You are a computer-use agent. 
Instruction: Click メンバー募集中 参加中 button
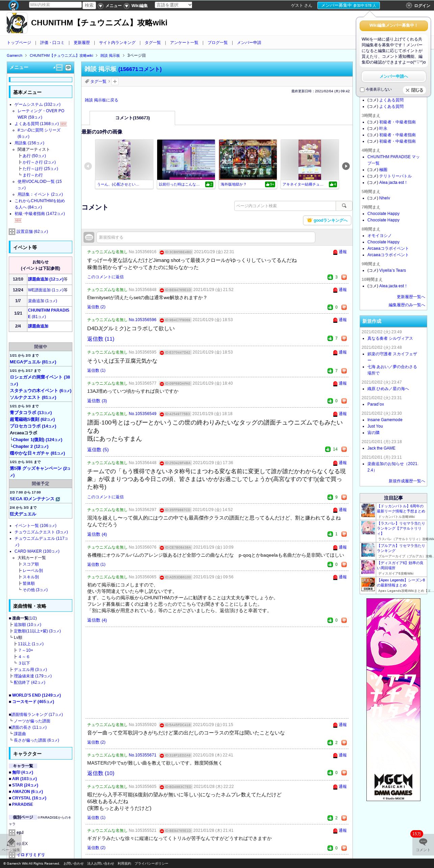click(348, 5)
